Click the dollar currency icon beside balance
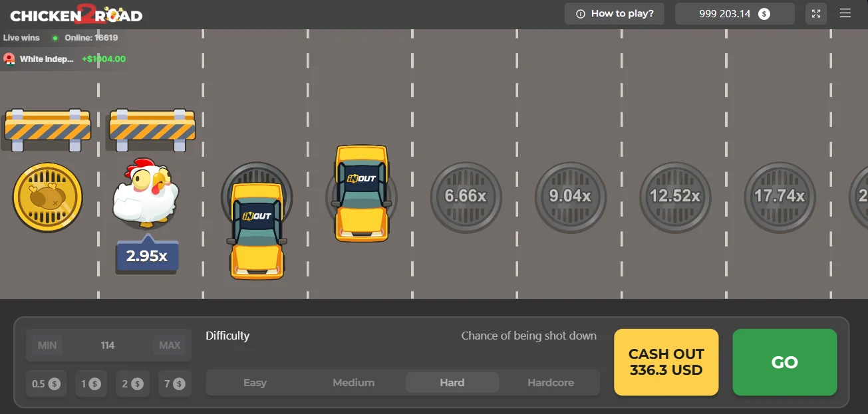868x414 pixels. point(764,13)
